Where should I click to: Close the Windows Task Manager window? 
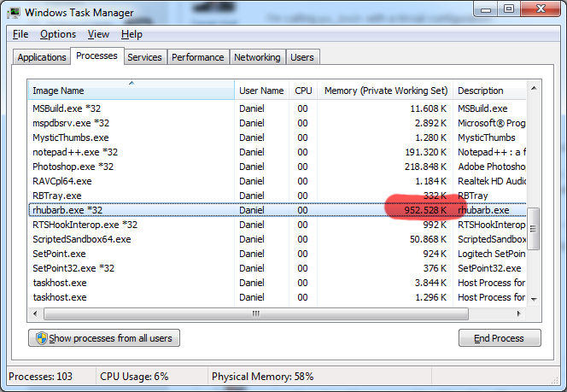[541, 9]
